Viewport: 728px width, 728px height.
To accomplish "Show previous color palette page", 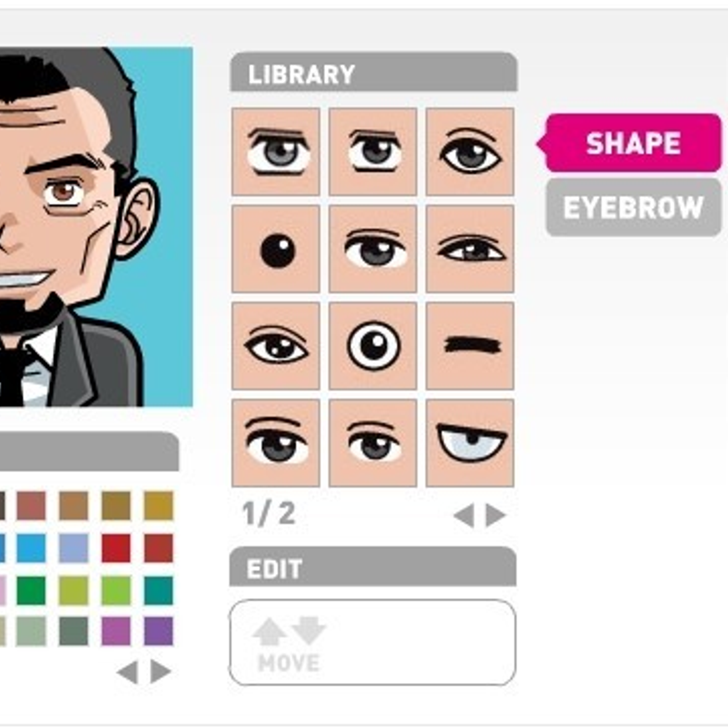I will pyautogui.click(x=128, y=672).
